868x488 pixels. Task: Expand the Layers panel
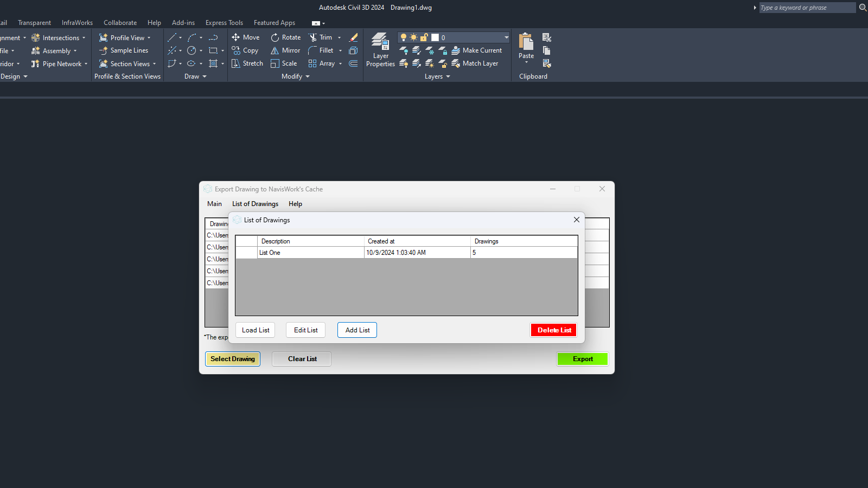coord(437,76)
